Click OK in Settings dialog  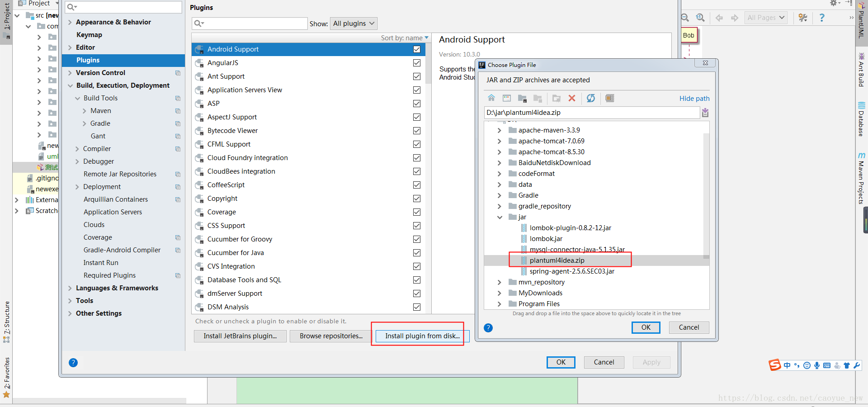tap(561, 362)
